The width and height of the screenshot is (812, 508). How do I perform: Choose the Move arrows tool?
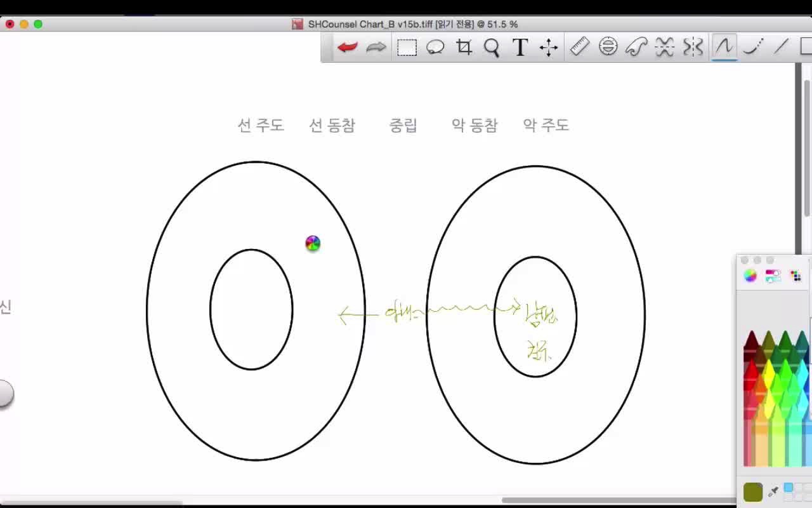(x=549, y=48)
